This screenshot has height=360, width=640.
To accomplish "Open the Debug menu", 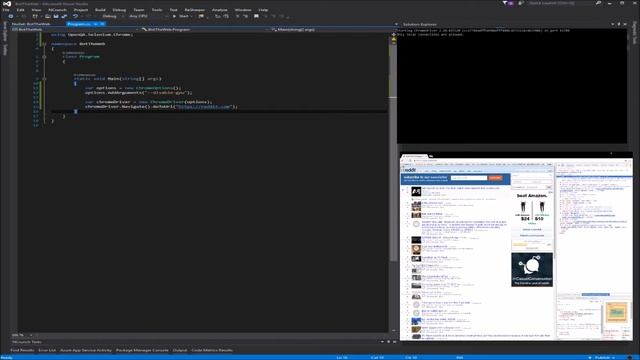I will [x=119, y=10].
